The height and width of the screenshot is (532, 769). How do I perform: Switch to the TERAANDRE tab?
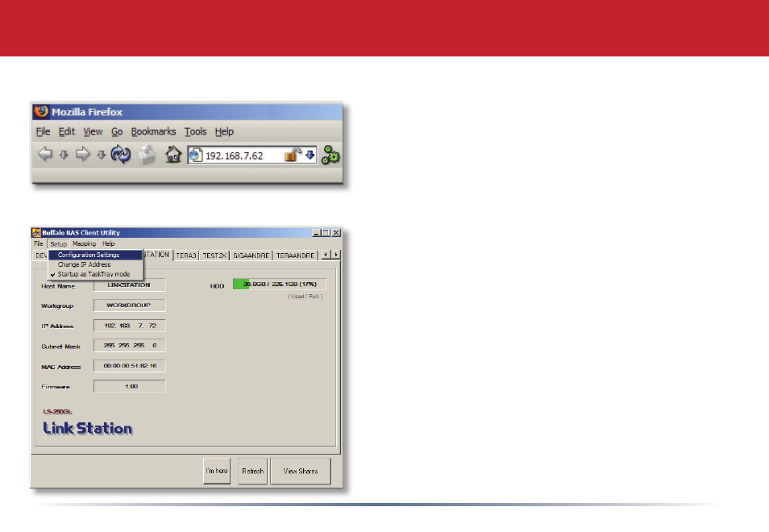[295, 256]
